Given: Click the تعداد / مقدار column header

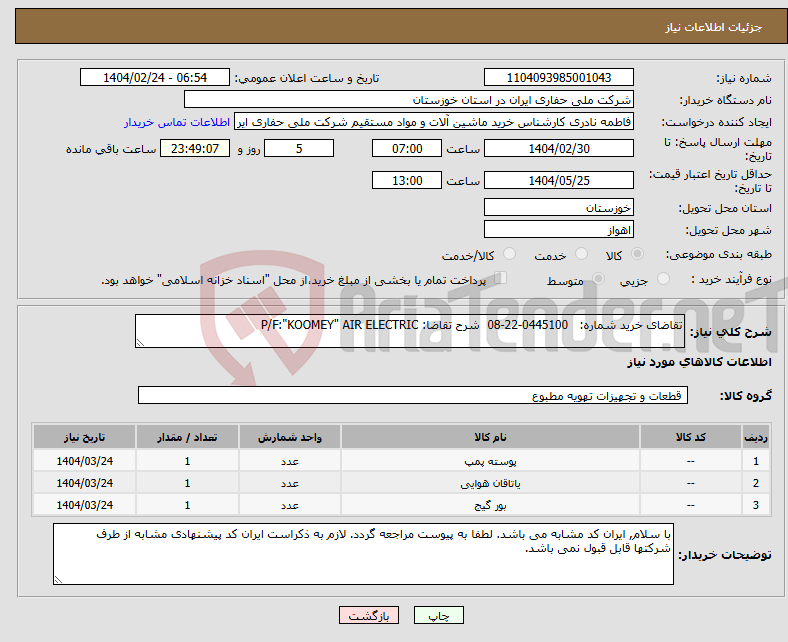Looking at the screenshot, I should click(x=187, y=437).
